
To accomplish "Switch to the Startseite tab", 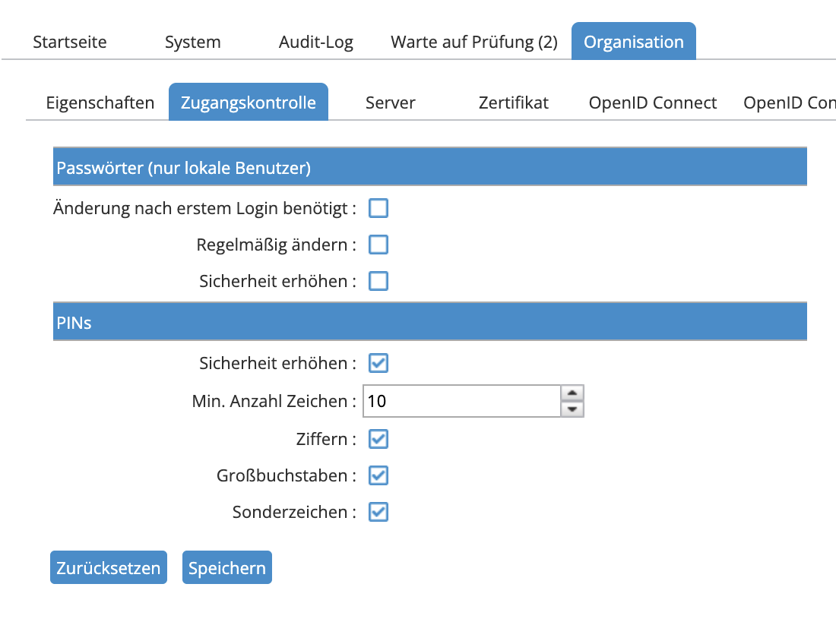I will [x=69, y=42].
